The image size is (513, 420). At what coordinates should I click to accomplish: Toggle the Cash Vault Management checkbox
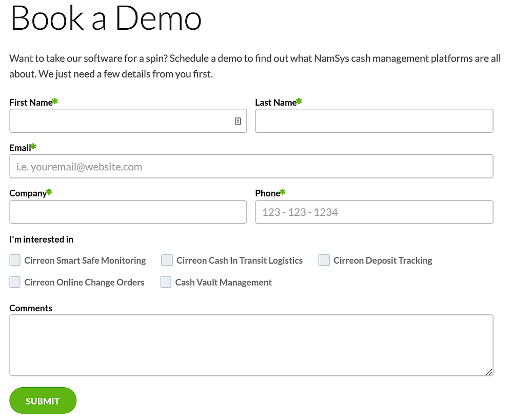click(x=166, y=282)
